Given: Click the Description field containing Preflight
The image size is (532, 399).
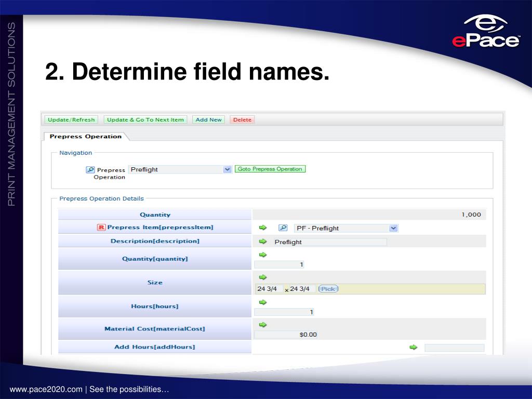Looking at the screenshot, I should [330, 242].
